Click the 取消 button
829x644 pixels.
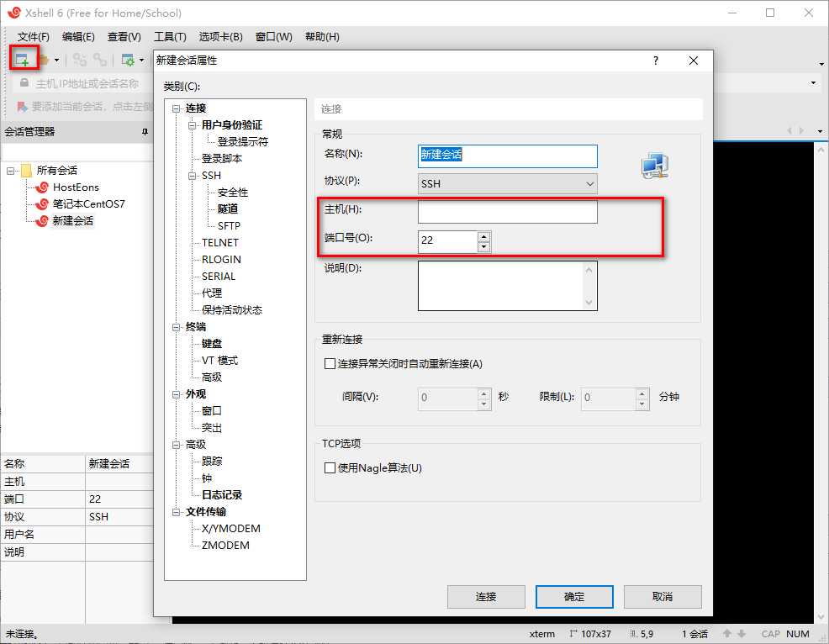pyautogui.click(x=663, y=596)
